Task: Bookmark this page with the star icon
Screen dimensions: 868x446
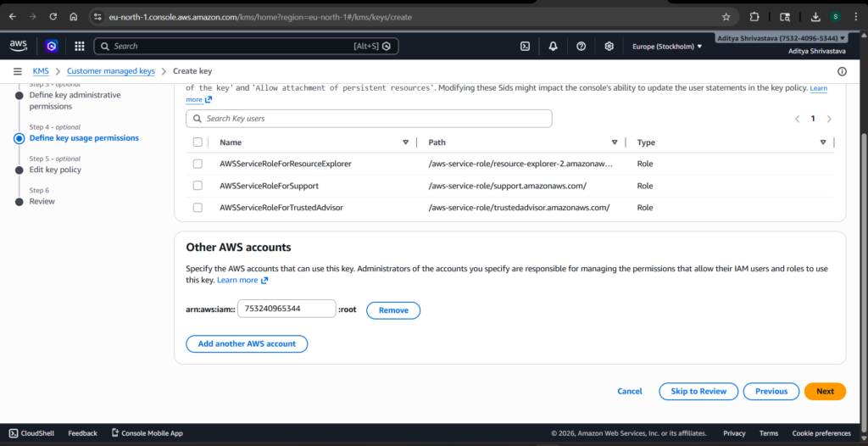Action: (726, 16)
